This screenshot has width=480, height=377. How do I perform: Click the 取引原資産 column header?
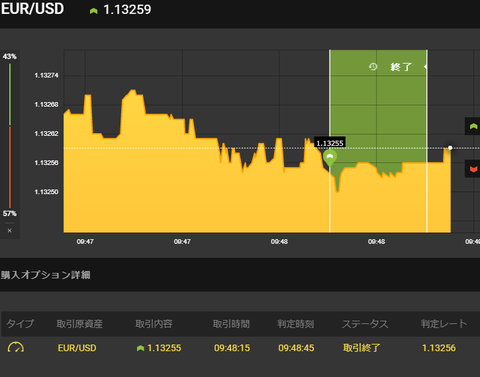tap(79, 324)
